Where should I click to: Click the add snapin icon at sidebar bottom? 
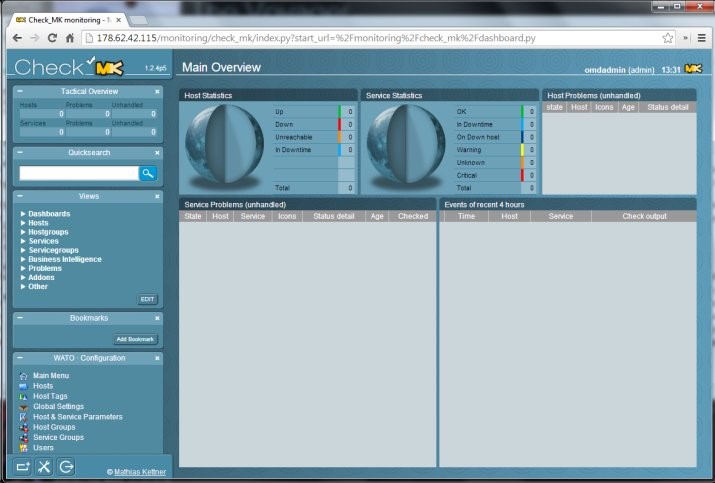pyautogui.click(x=22, y=467)
